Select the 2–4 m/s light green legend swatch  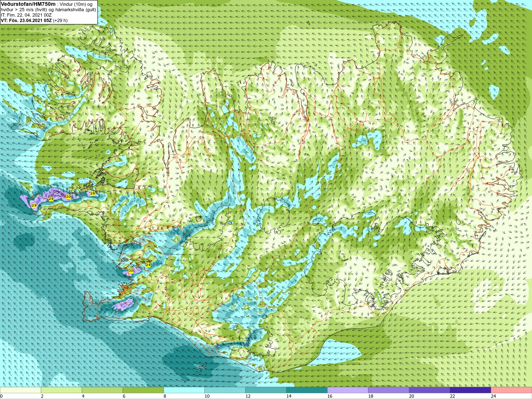pyautogui.click(x=62, y=390)
